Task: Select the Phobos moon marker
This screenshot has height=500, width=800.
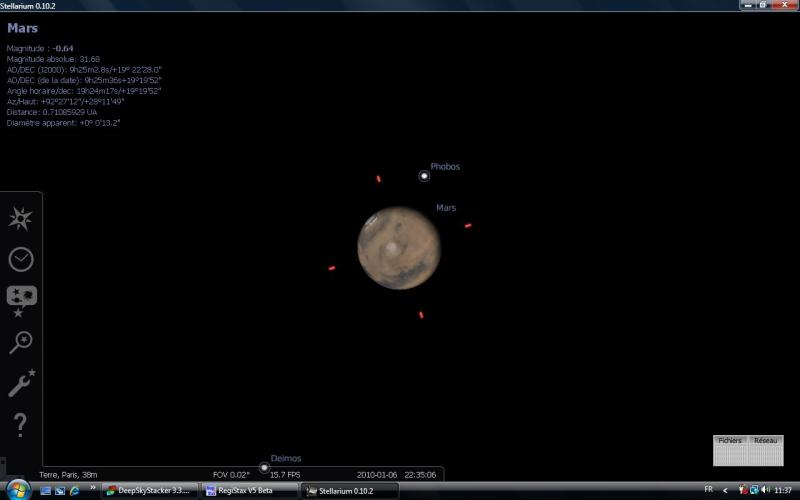Action: 424,176
